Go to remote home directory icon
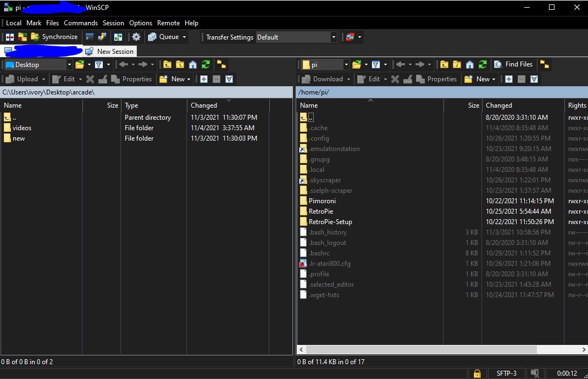The height and width of the screenshot is (379, 588). 470,65
